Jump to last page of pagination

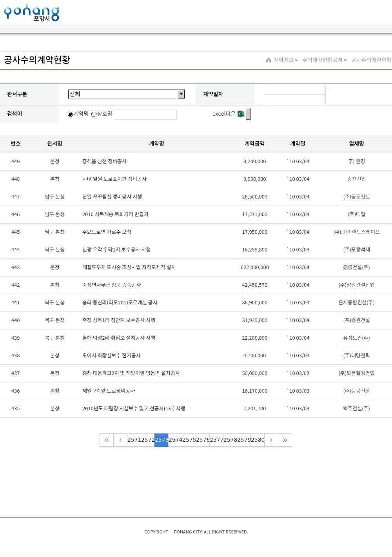pos(285,440)
